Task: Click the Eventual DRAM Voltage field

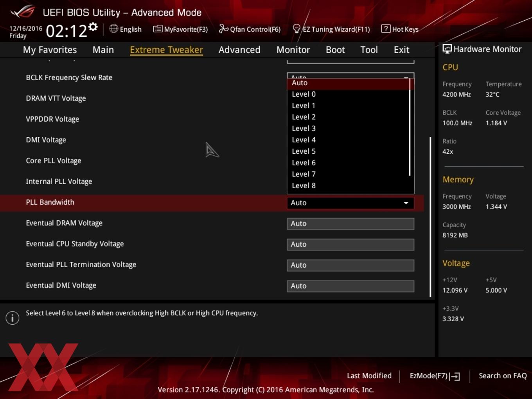Action: tap(350, 224)
